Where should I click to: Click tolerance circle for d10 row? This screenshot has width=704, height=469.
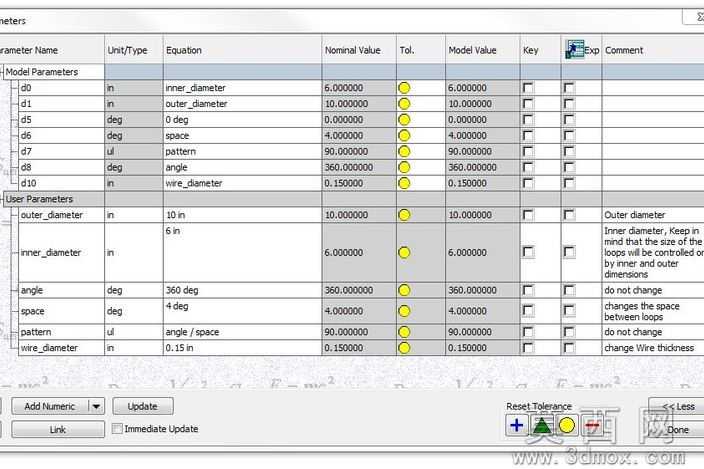point(404,183)
